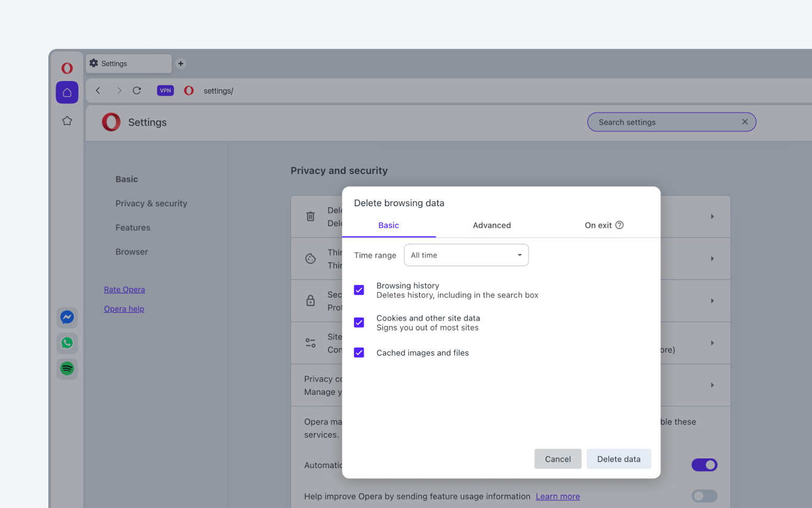Image resolution: width=812 pixels, height=508 pixels.
Task: Uncheck Cached images and files
Action: 359,353
